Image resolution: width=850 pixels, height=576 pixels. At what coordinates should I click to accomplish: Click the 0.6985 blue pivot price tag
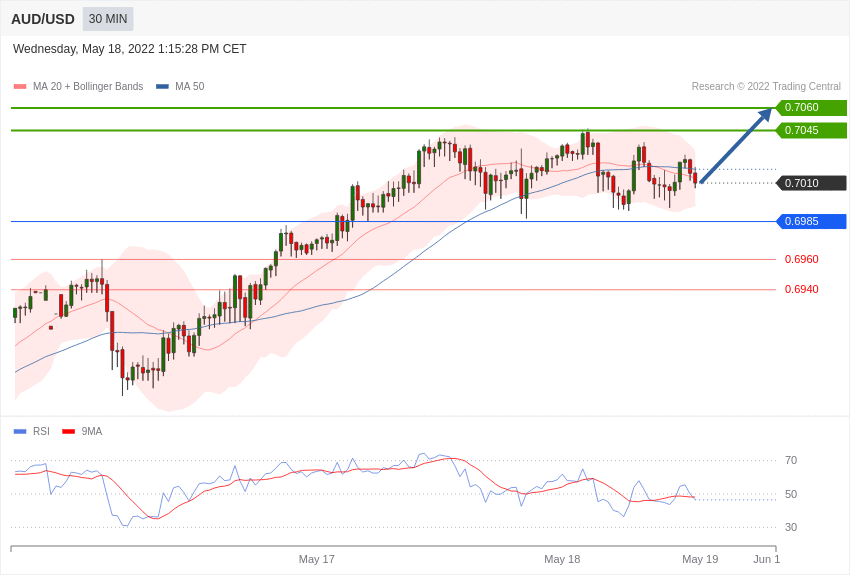pos(812,221)
